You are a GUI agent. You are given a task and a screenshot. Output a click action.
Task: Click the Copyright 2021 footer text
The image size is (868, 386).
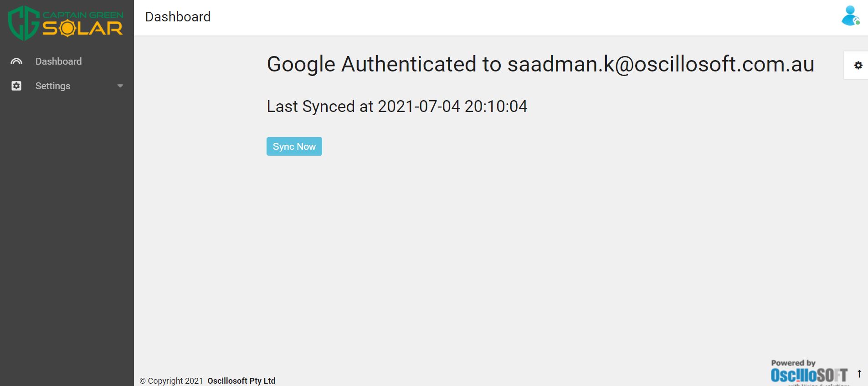tap(171, 381)
